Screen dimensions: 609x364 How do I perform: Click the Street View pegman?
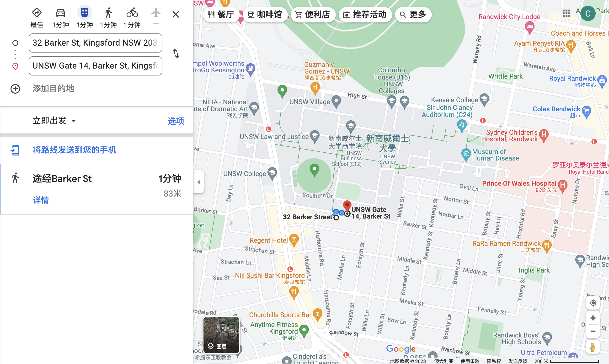(593, 347)
